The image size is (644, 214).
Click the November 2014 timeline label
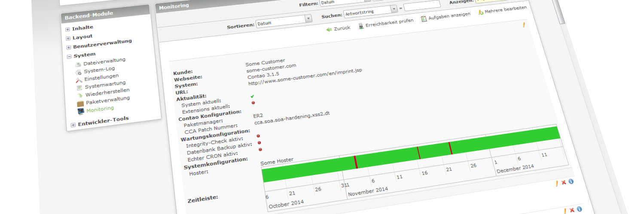[x=368, y=191]
